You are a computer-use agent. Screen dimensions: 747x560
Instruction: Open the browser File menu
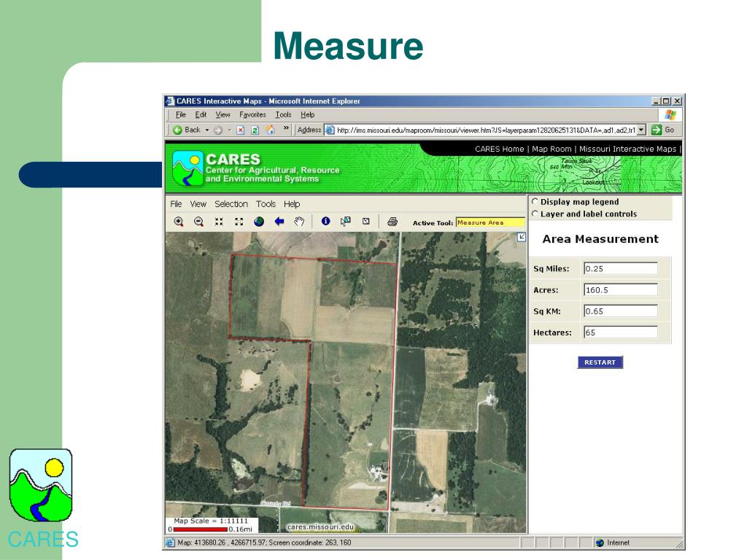pos(181,114)
